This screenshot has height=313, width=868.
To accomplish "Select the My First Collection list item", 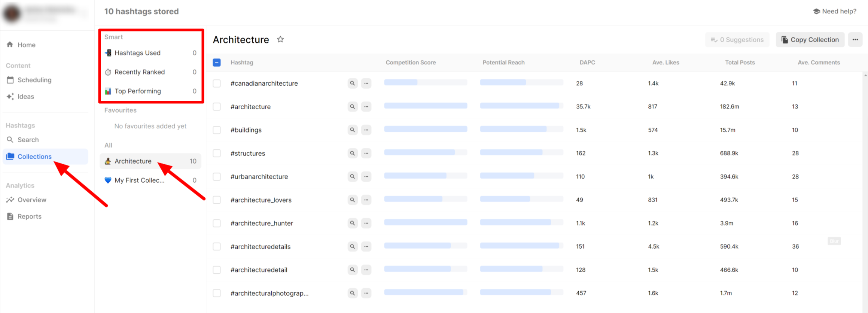I will (x=139, y=180).
